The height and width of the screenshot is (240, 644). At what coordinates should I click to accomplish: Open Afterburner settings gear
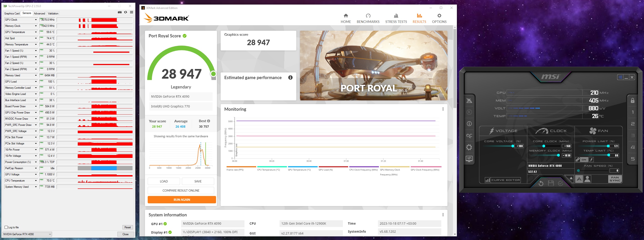tap(469, 147)
